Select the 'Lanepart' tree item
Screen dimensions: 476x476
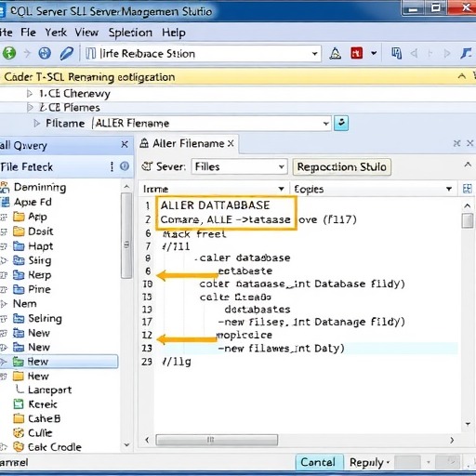pyautogui.click(x=49, y=390)
